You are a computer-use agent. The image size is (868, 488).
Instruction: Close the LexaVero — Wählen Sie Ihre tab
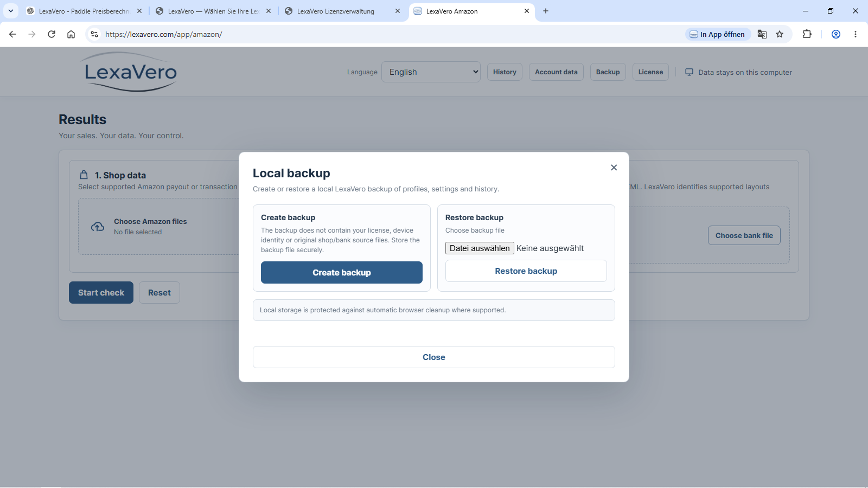269,11
